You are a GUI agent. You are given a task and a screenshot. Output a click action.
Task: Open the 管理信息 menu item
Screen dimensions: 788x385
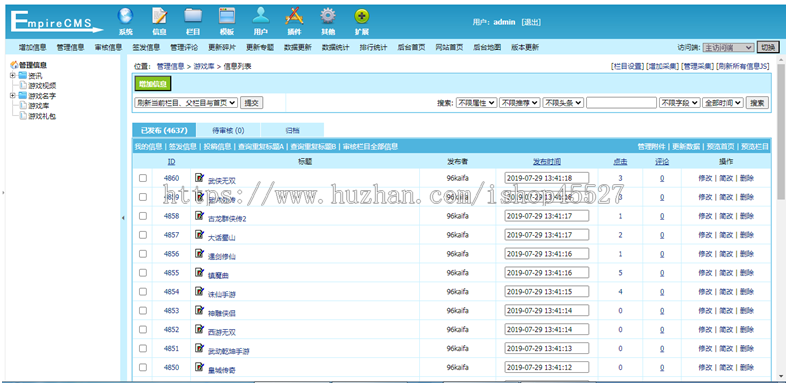(x=70, y=47)
